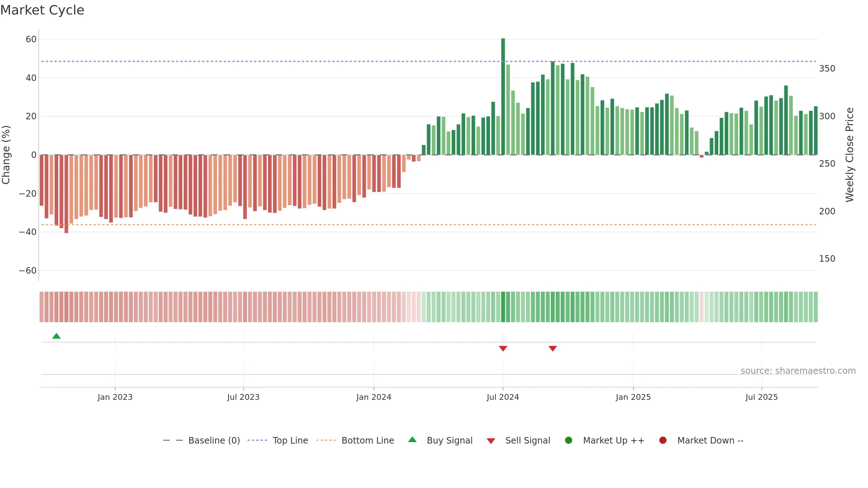Click the purple dotted Top Line legend sample
868x488 pixels.
257,440
